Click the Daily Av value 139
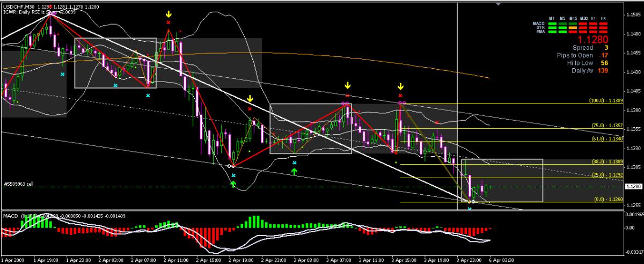The height and width of the screenshot is (264, 644). pyautogui.click(x=603, y=71)
